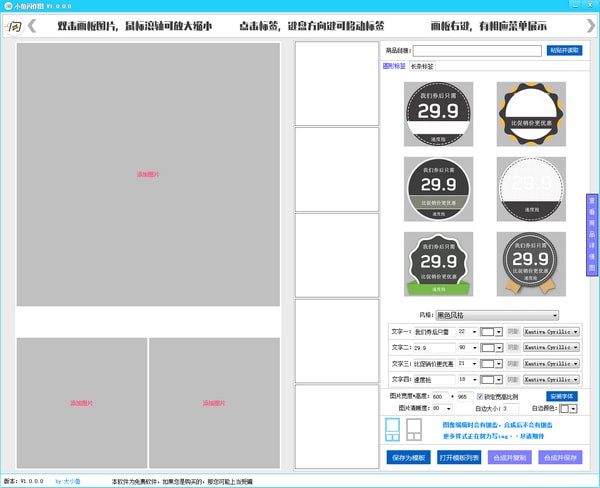Open the 风格 style dropdown
This screenshot has height=488, width=600.
[497, 315]
